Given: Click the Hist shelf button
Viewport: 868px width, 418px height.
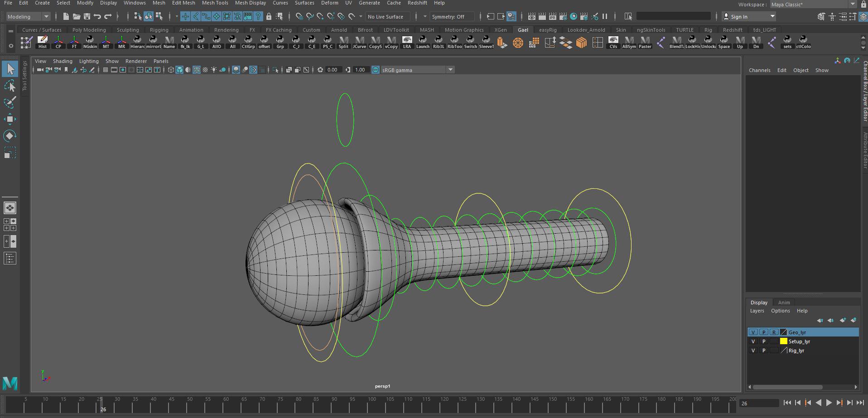Looking at the screenshot, I should [x=42, y=43].
